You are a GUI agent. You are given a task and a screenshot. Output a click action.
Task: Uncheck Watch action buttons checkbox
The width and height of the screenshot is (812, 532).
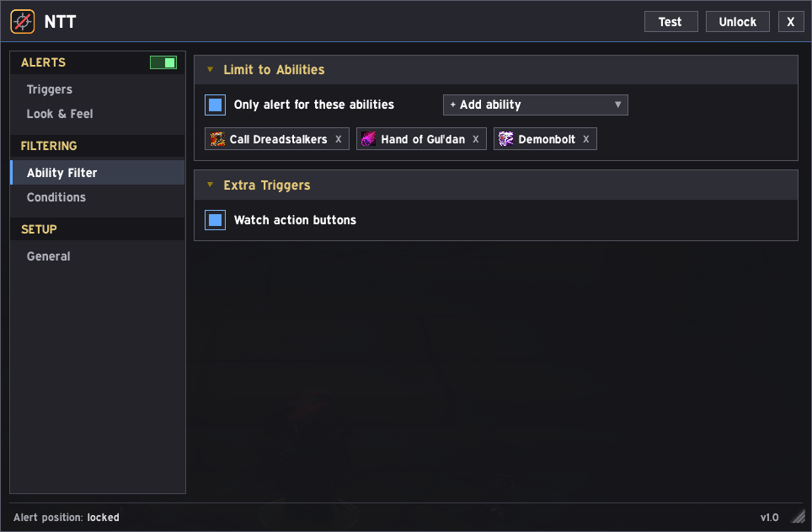[215, 220]
